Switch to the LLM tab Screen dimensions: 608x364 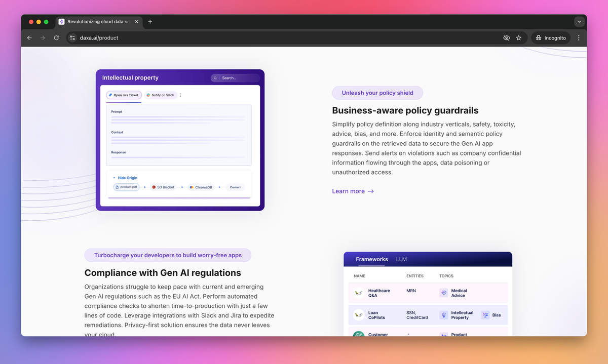click(401, 259)
